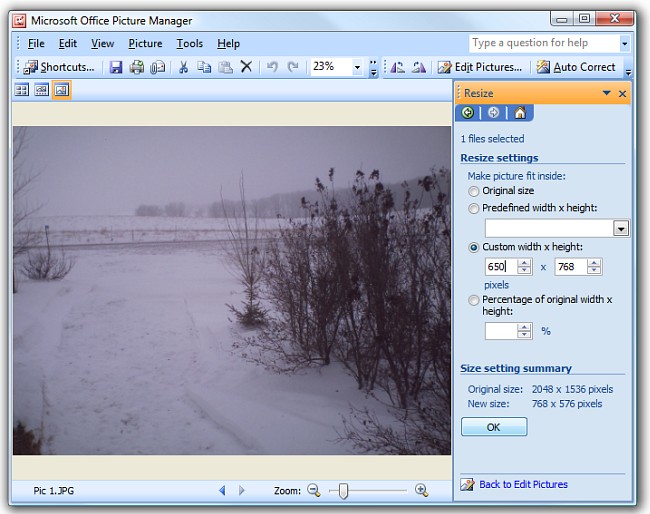Expand the help question box dropdown
650x514 pixels.
[624, 43]
